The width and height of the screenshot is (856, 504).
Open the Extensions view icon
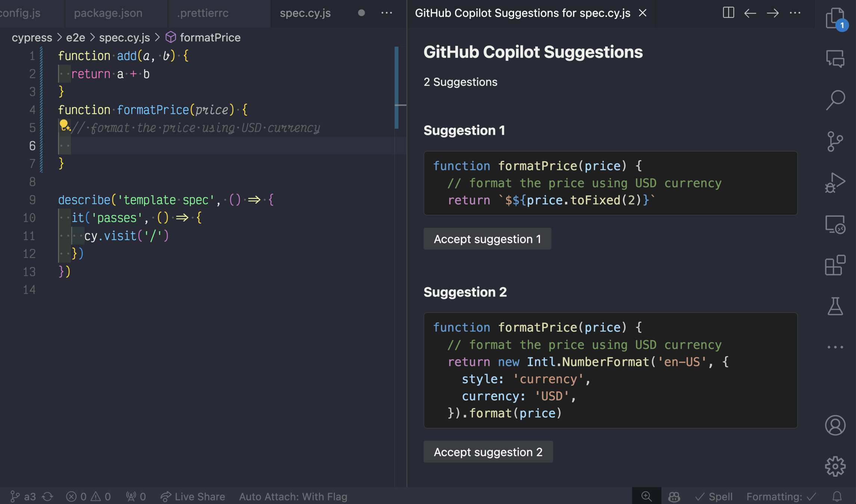click(835, 265)
